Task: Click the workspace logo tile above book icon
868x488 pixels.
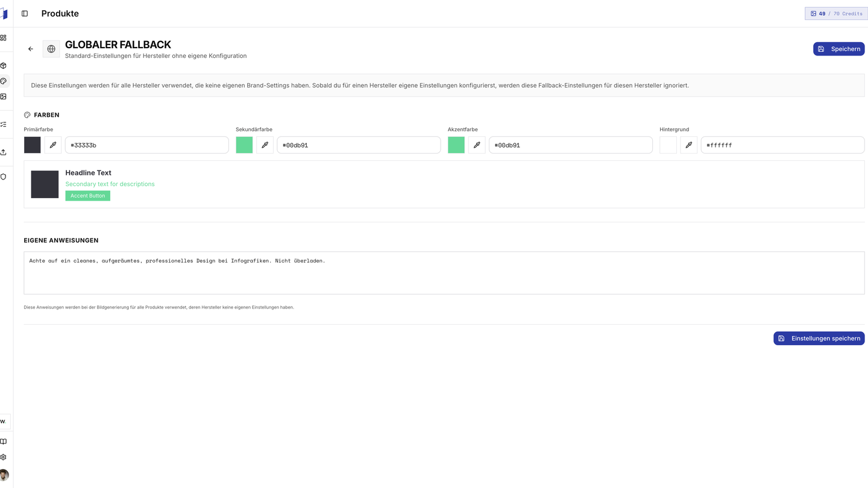Action: click(x=4, y=421)
